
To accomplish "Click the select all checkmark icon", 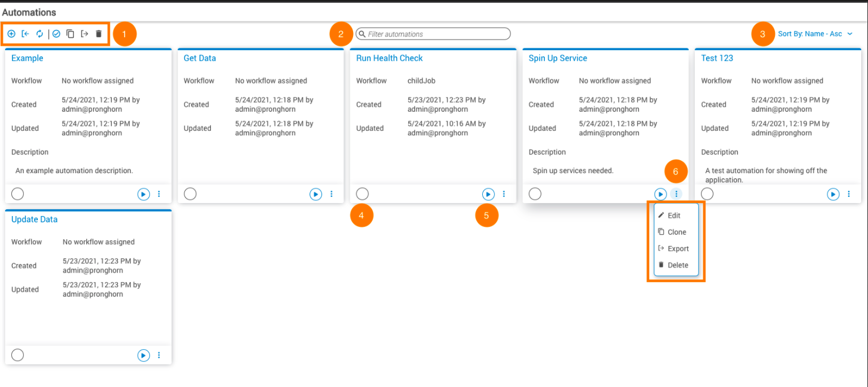I will pos(56,34).
